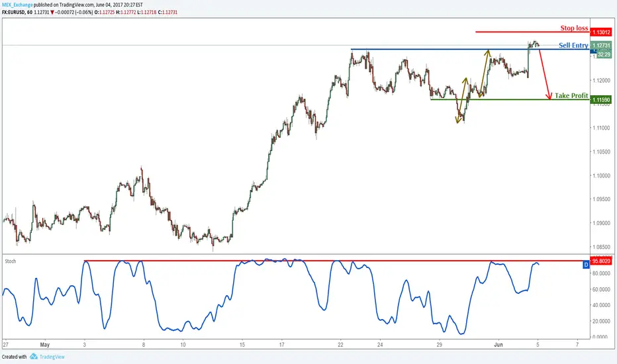The height and width of the screenshot is (364, 617).
Task: Click the 29 date on time axis
Action: click(x=439, y=345)
